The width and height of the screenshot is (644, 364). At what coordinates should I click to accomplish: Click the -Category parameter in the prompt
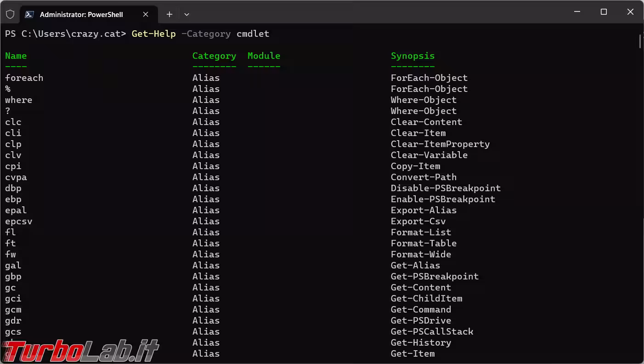206,34
